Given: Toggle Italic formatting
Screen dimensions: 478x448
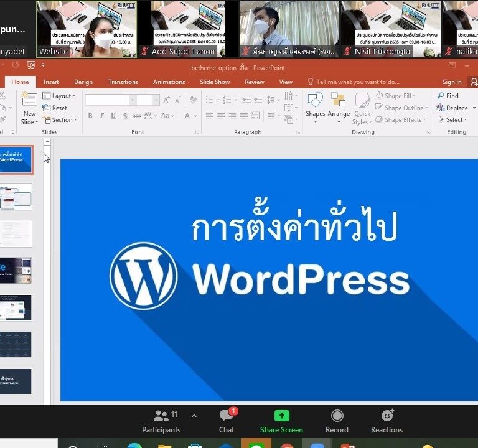Looking at the screenshot, I should [102, 116].
